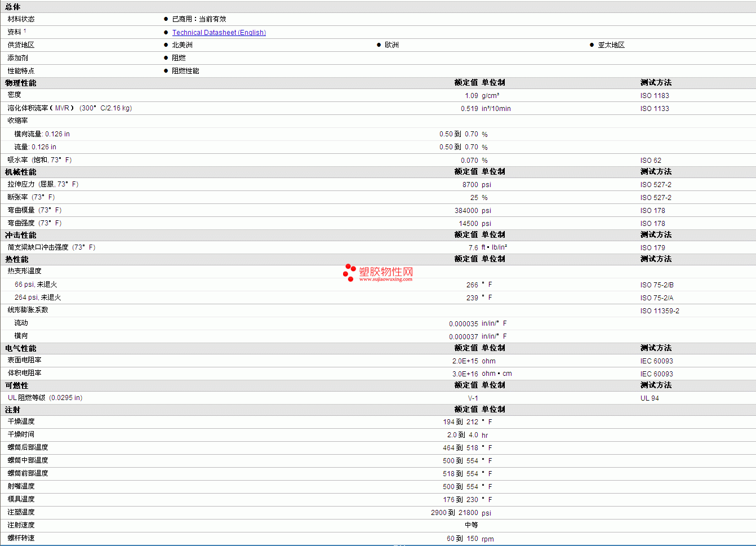Click the MVR value 0.519

[469, 109]
